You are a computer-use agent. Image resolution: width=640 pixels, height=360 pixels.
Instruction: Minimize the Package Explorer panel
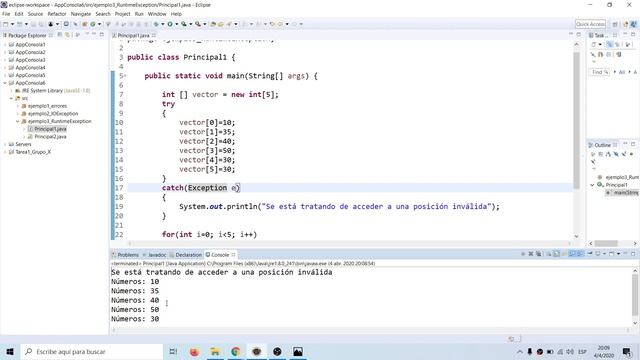coord(94,35)
